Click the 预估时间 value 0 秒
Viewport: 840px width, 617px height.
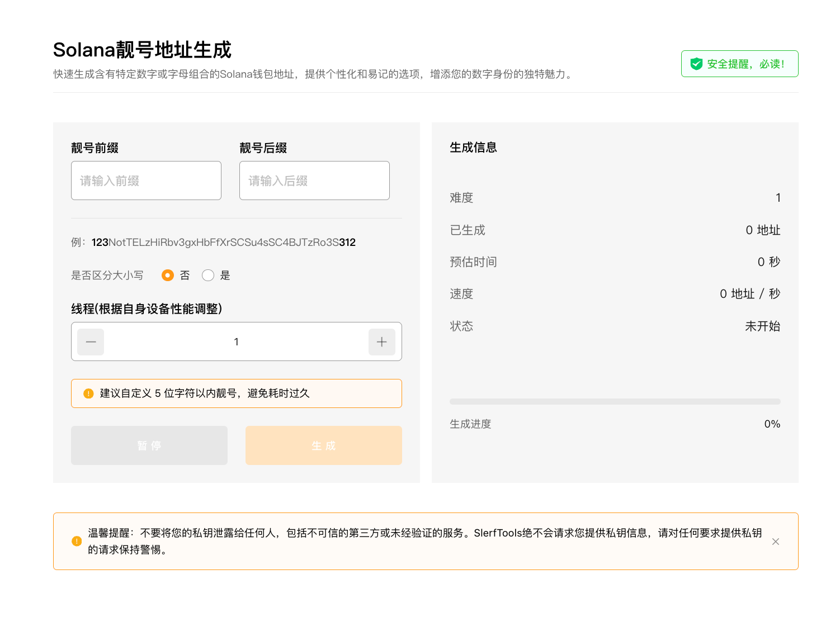(x=769, y=262)
